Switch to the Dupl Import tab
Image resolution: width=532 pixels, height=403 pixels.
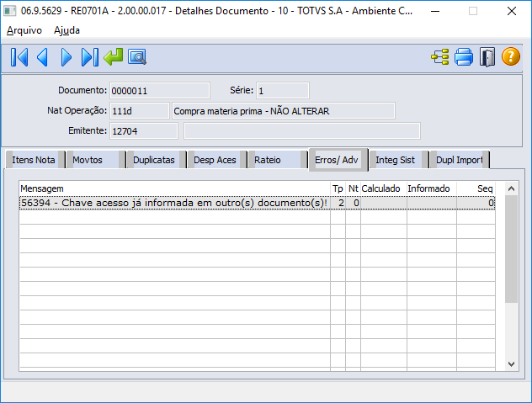(459, 160)
